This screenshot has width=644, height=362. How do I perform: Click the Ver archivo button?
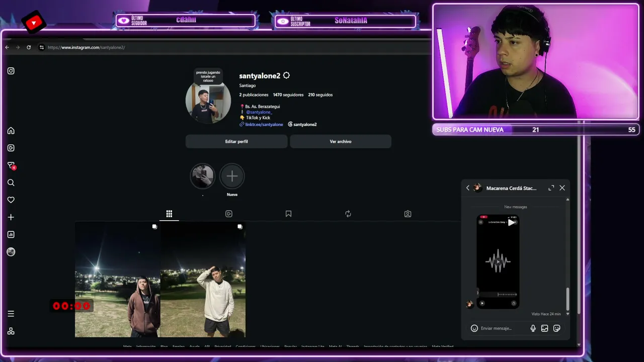click(x=341, y=141)
